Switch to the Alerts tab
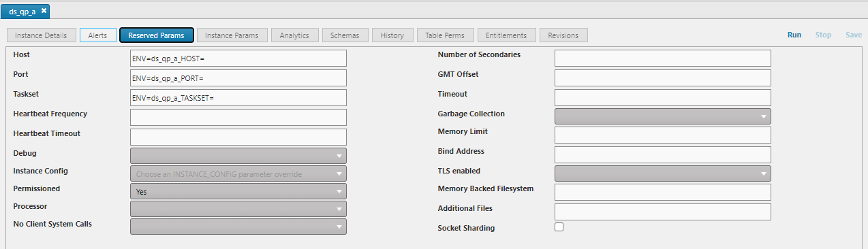The image size is (868, 249). click(97, 35)
